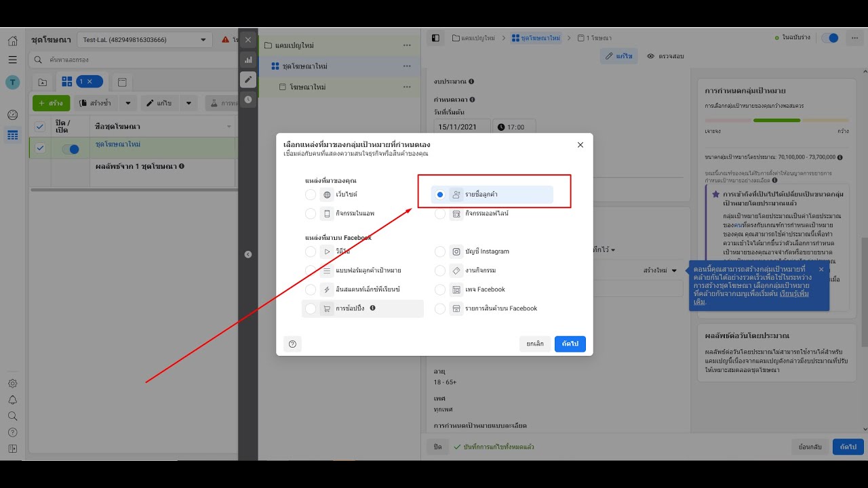Image resolution: width=868 pixels, height=488 pixels.
Task: Click the search magnifier in left sidebar
Action: [12, 416]
